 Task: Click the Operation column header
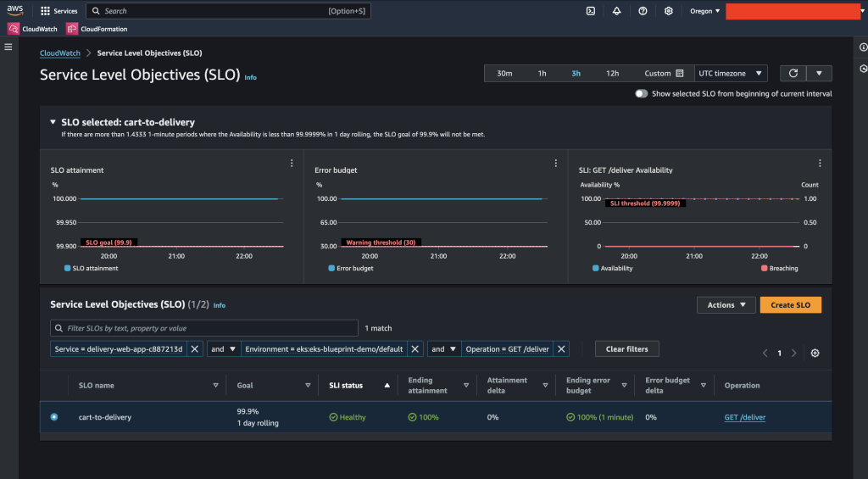[742, 386]
